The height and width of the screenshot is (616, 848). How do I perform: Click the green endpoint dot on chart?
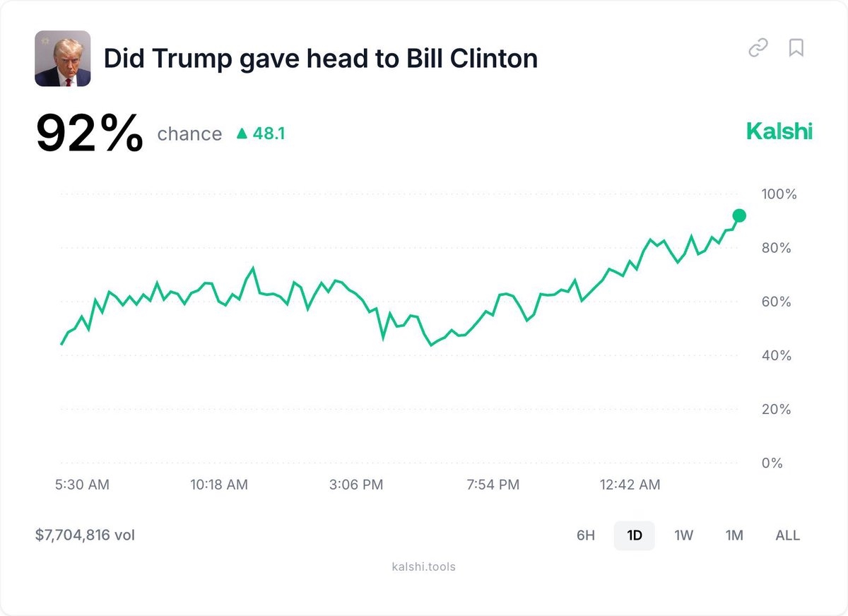pos(739,215)
